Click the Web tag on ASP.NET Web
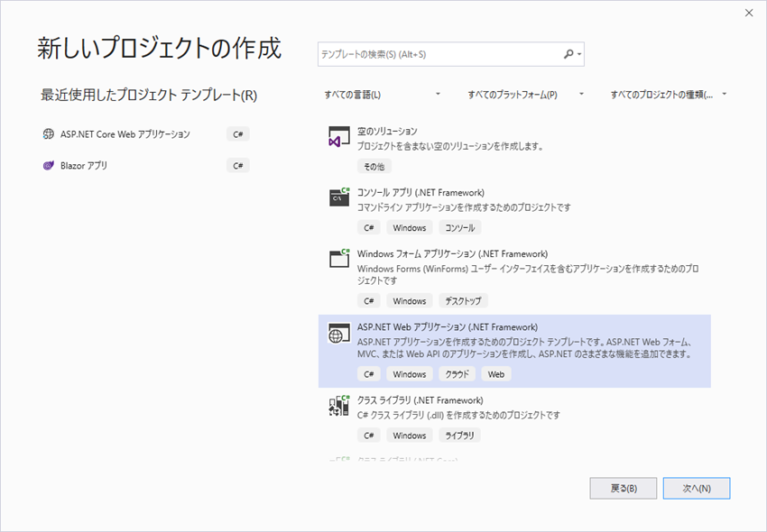The height and width of the screenshot is (532, 767). (x=496, y=374)
